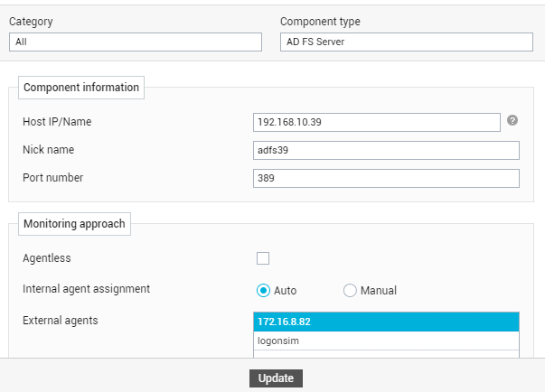Click the help icon beside Host IP/Name

click(512, 120)
